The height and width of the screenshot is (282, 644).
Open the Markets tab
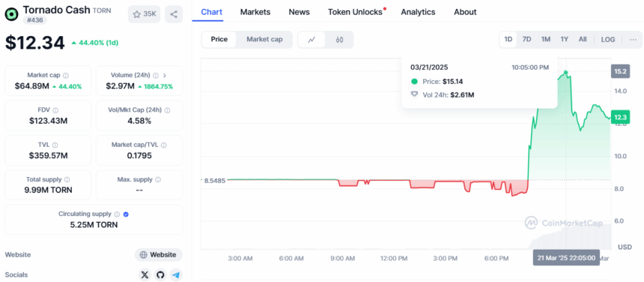(x=255, y=12)
